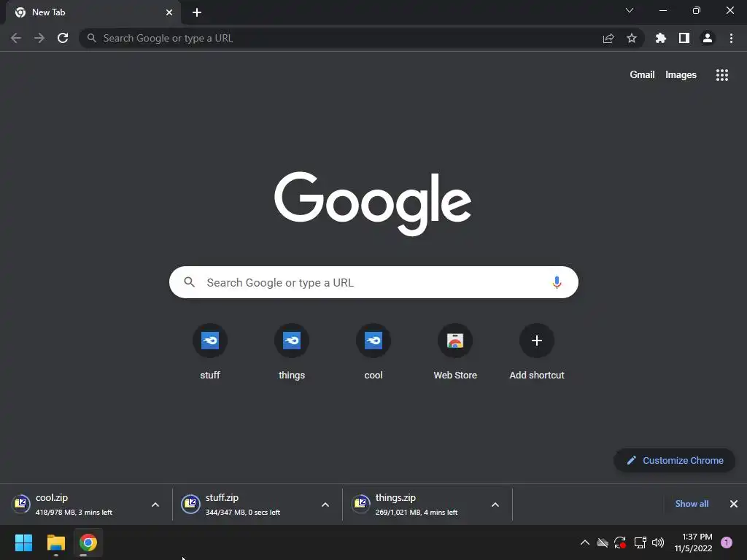This screenshot has width=747, height=560.
Task: Open Gmail link
Action: pos(642,75)
